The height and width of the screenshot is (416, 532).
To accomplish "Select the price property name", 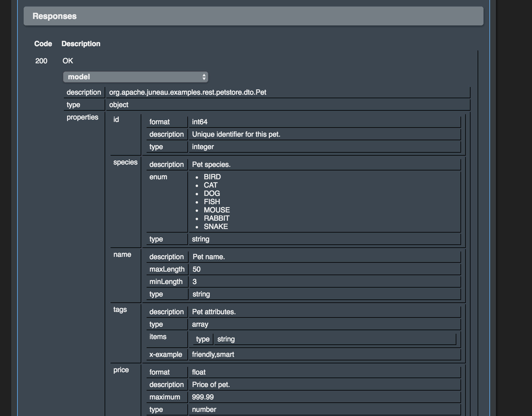I will (x=121, y=370).
